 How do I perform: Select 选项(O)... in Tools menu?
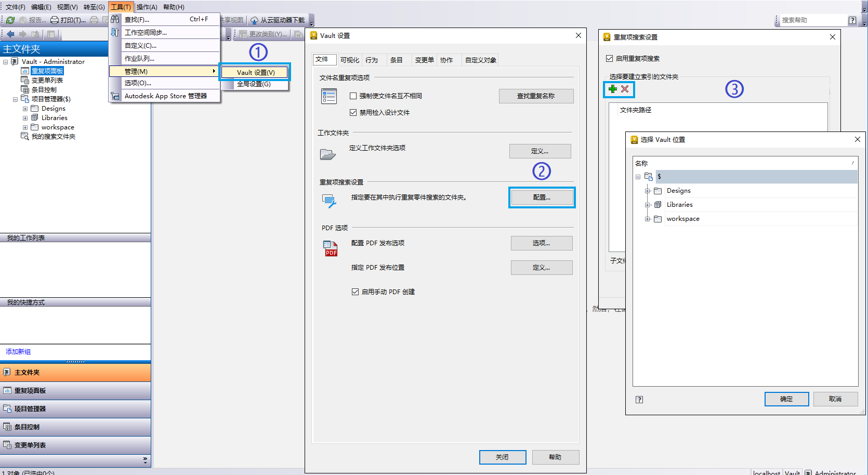164,83
